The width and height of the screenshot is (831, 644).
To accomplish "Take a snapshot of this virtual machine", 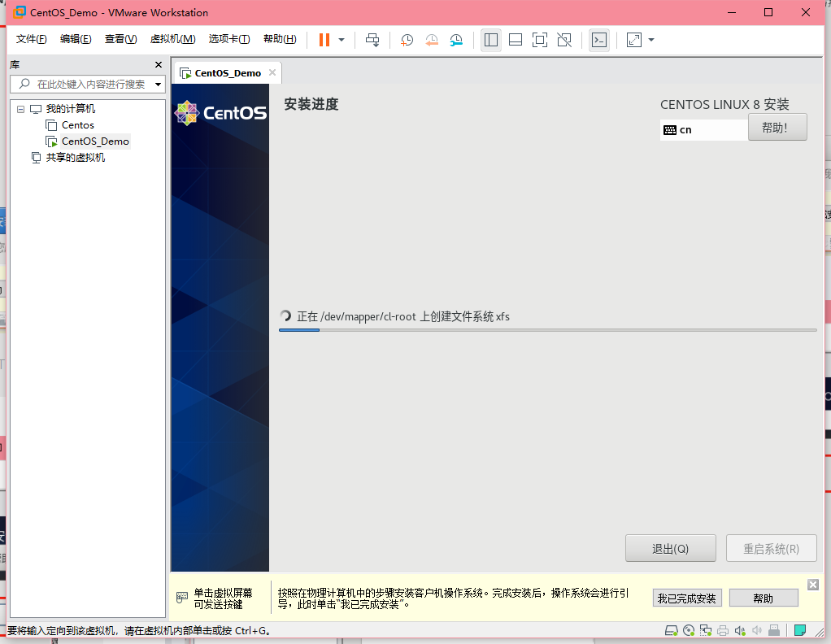I will [x=407, y=40].
